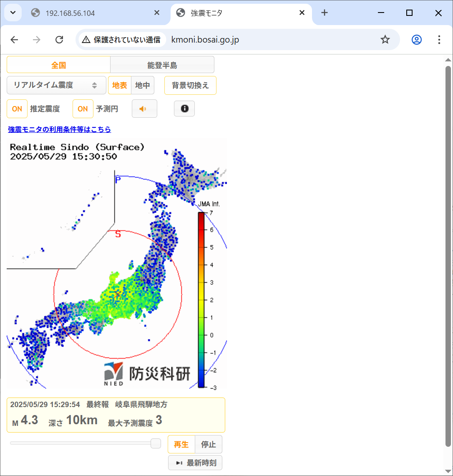This screenshot has height=476, width=453.
Task: Open the 強震モニタの利用条件等はこちら link
Action: coord(60,129)
